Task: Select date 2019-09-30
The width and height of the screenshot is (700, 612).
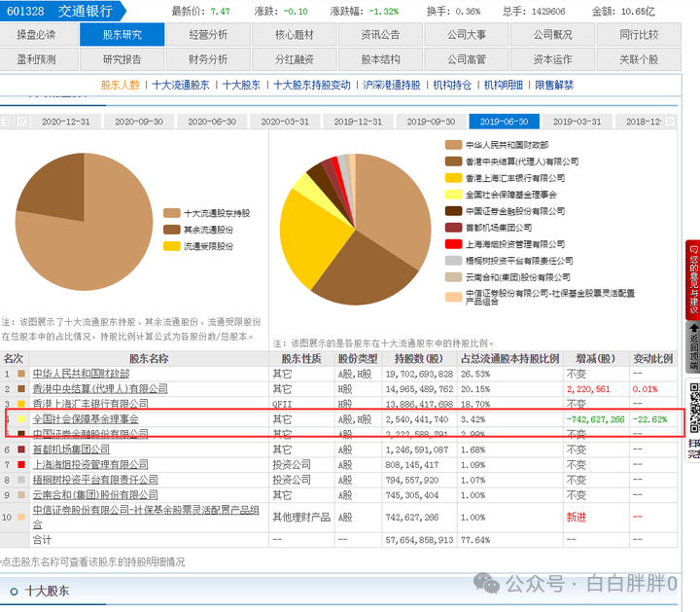Action: 431,122
